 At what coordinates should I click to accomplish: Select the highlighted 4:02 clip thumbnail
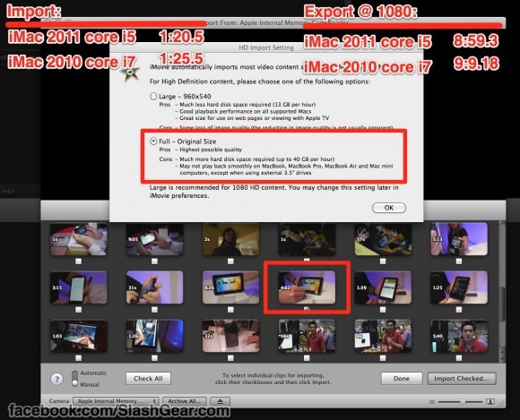[307, 287]
